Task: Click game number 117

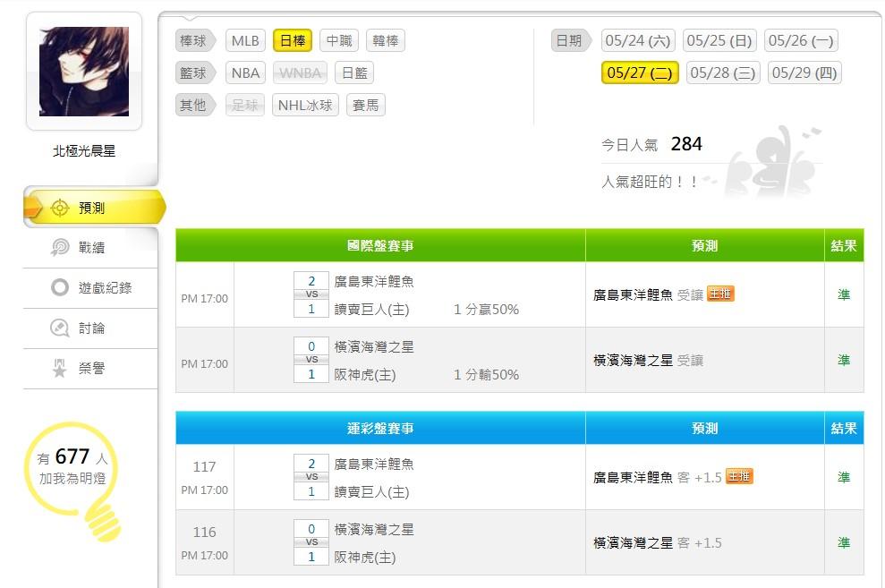Action: (204, 466)
